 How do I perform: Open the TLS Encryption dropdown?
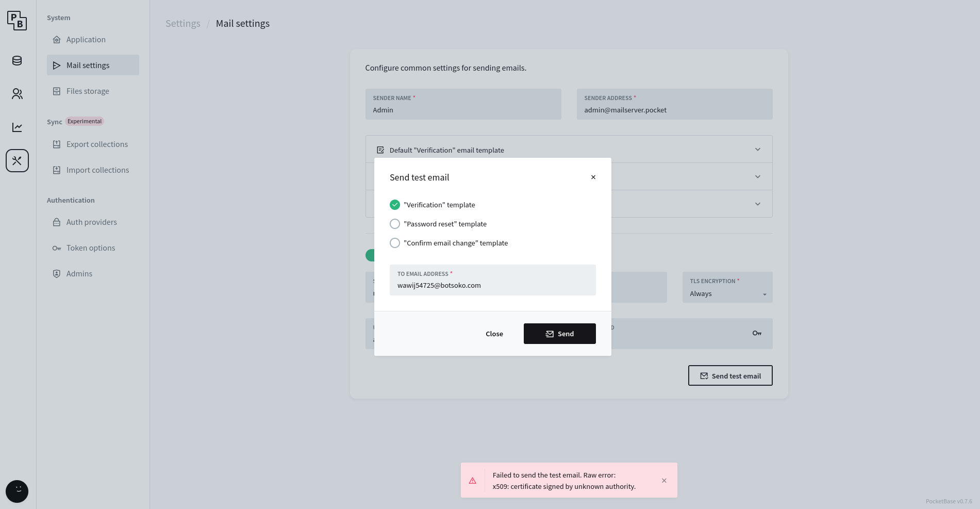pos(727,293)
